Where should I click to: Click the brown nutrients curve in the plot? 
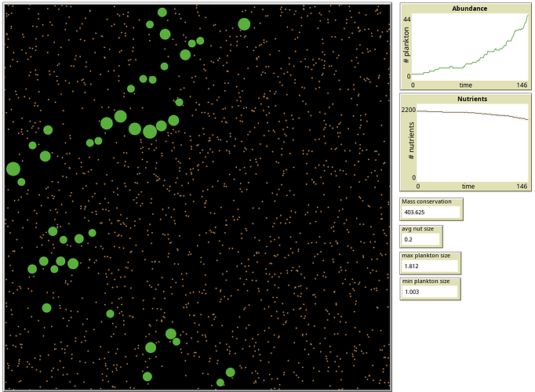click(472, 112)
